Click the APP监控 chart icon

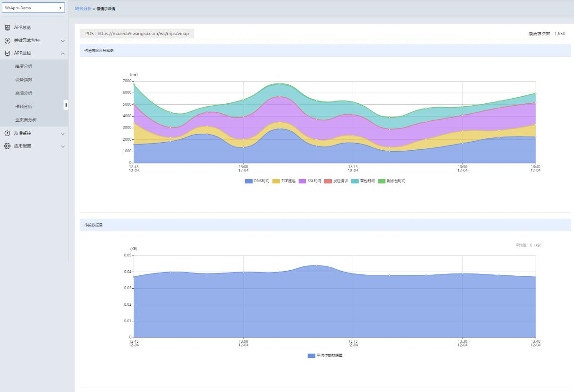[7, 54]
